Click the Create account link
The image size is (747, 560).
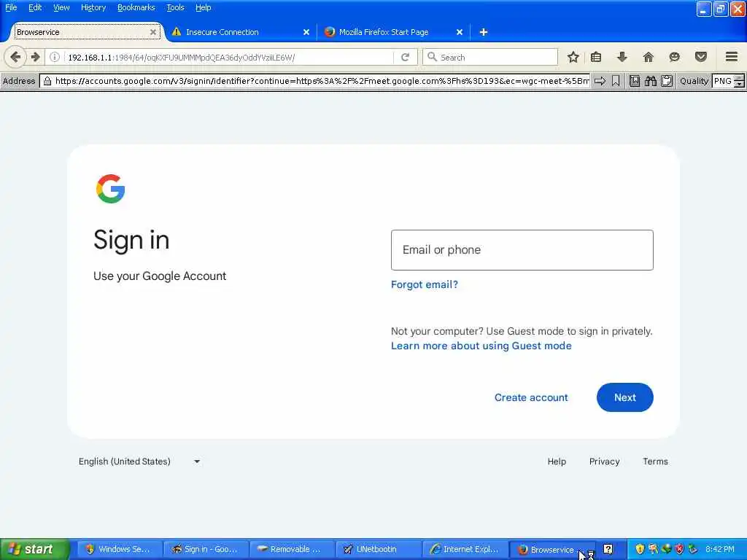(531, 397)
